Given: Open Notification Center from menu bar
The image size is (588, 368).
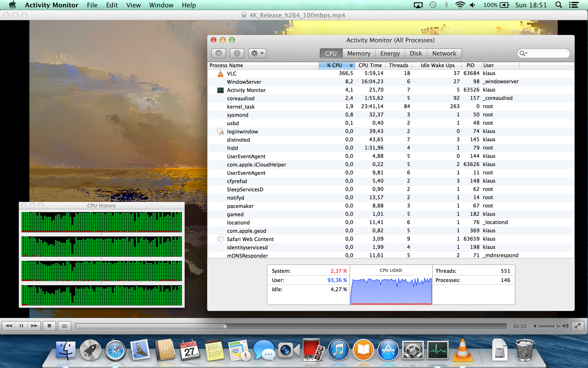Looking at the screenshot, I should 574,5.
